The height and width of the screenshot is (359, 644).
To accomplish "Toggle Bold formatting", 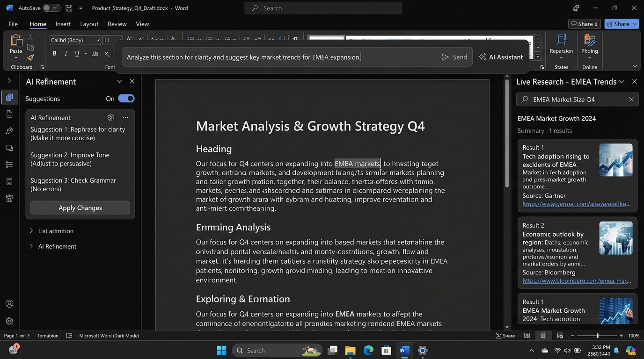I will [54, 54].
